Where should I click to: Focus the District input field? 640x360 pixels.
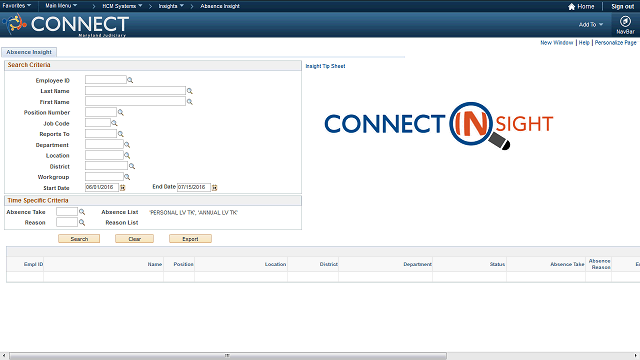click(106, 166)
